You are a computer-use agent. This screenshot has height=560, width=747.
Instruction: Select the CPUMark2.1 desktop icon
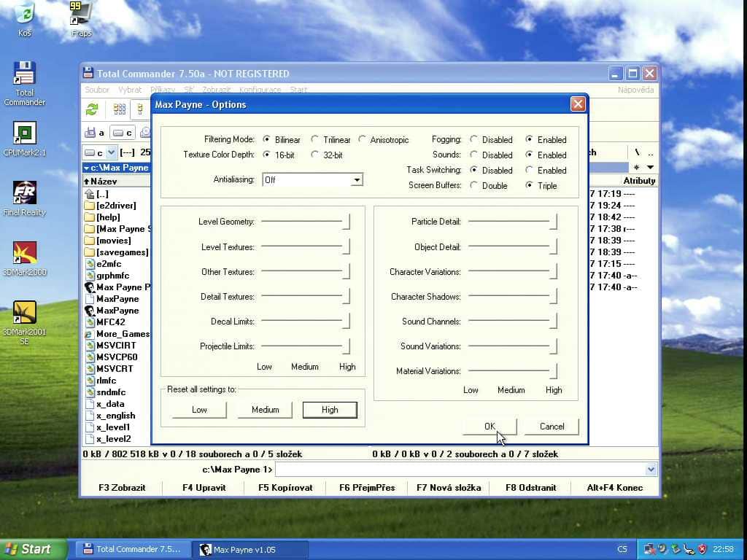tap(24, 139)
